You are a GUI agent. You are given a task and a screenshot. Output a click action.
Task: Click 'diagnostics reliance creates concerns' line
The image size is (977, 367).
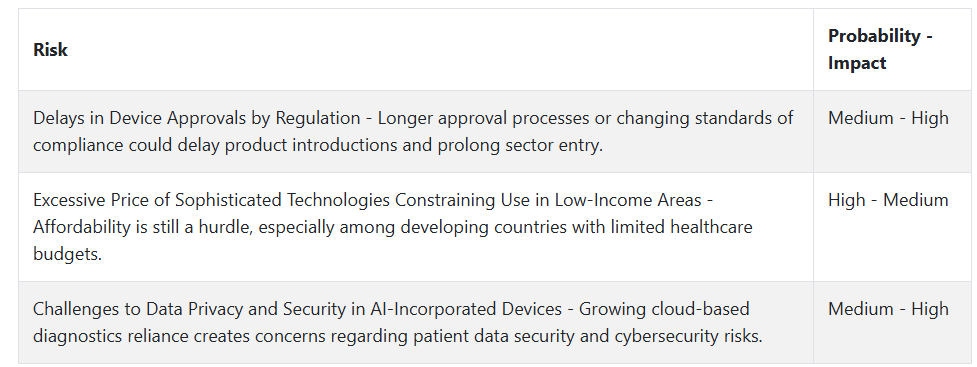point(179,336)
